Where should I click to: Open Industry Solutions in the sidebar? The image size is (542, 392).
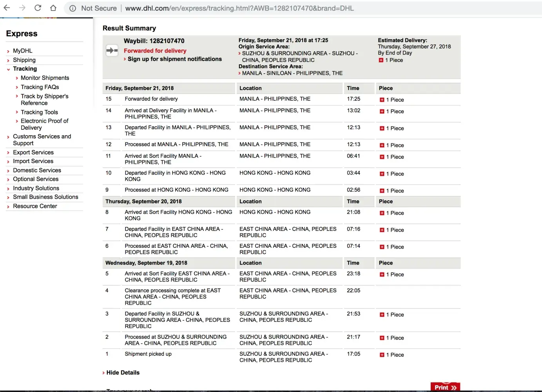coord(36,189)
